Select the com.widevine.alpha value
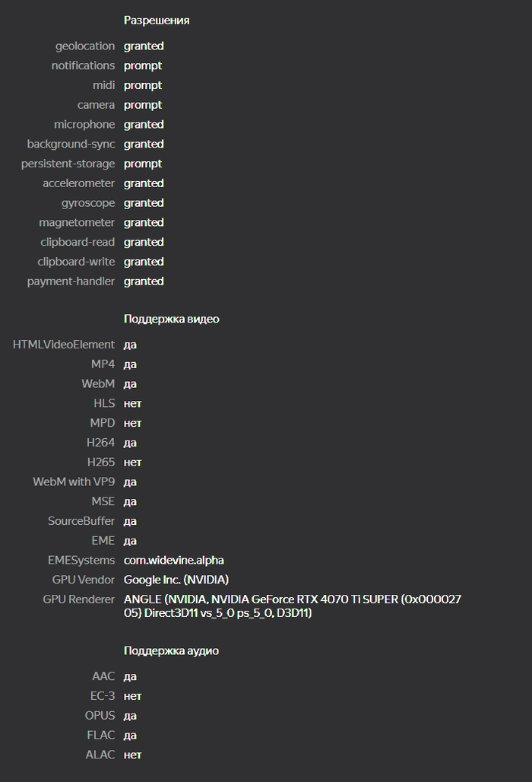 (x=174, y=561)
